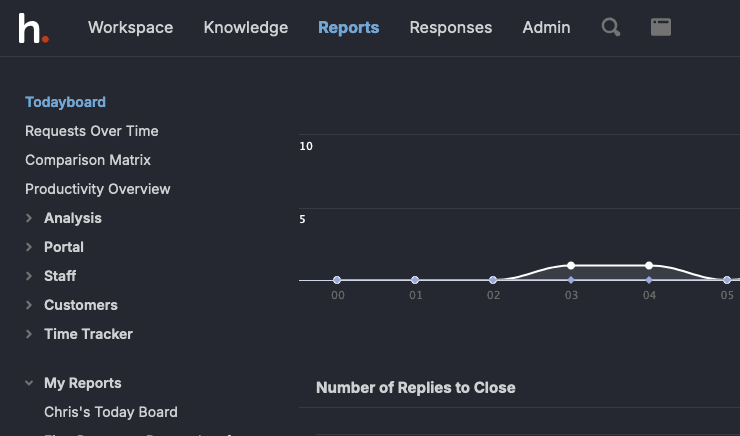Open the Productivity Overview report
The image size is (740, 436).
coord(97,189)
